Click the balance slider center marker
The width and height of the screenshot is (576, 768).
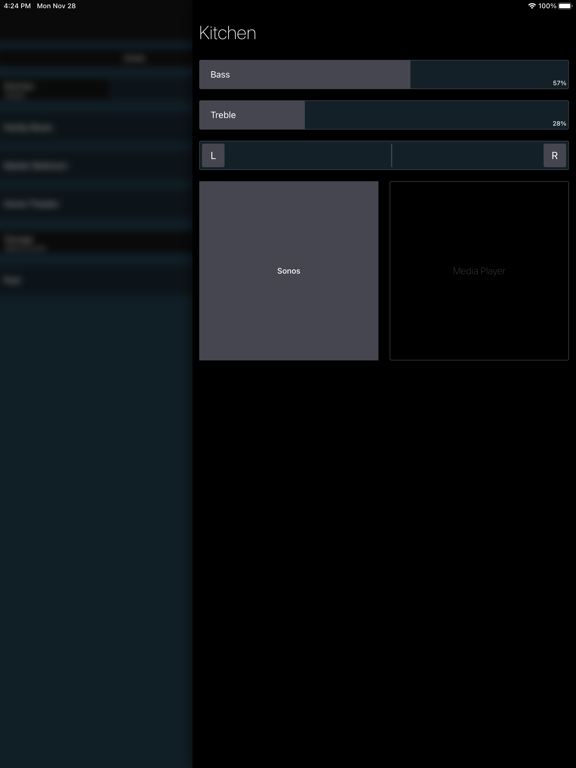[x=391, y=156]
